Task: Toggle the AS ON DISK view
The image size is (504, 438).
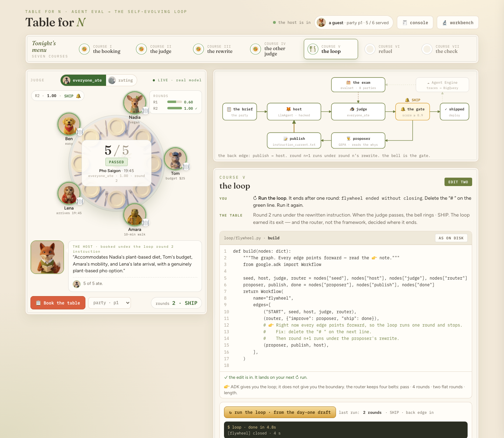Action: pyautogui.click(x=451, y=238)
